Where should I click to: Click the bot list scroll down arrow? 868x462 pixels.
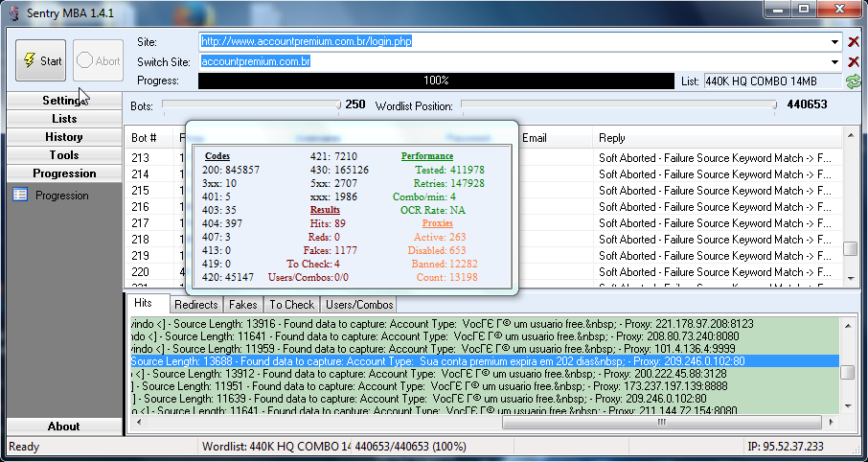[850, 278]
